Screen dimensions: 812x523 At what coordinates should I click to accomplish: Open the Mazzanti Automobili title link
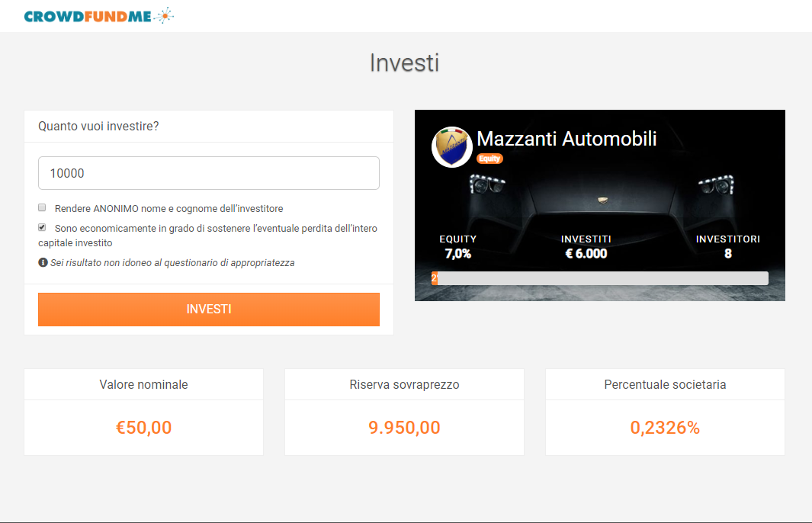pyautogui.click(x=566, y=139)
